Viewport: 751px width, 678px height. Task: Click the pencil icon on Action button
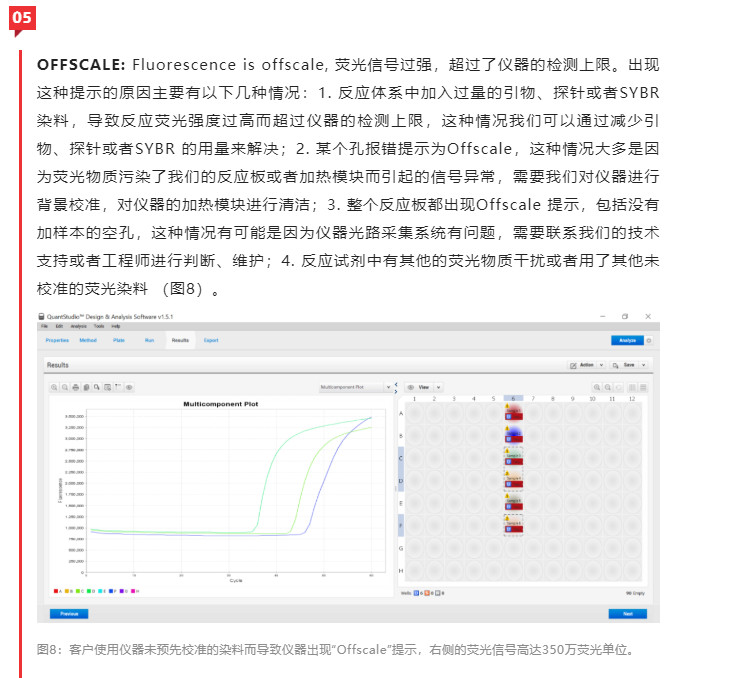pos(573,365)
